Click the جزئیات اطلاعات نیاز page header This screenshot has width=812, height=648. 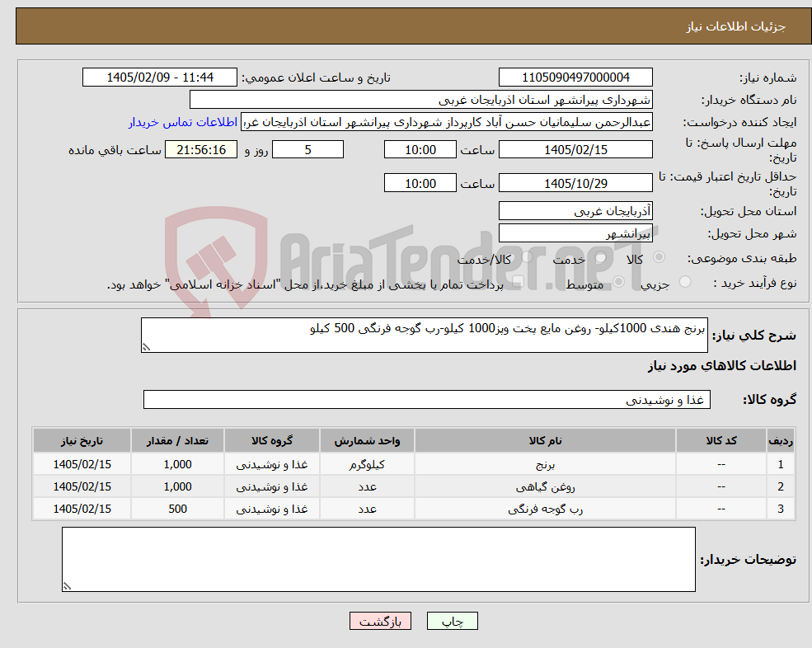pos(735,26)
